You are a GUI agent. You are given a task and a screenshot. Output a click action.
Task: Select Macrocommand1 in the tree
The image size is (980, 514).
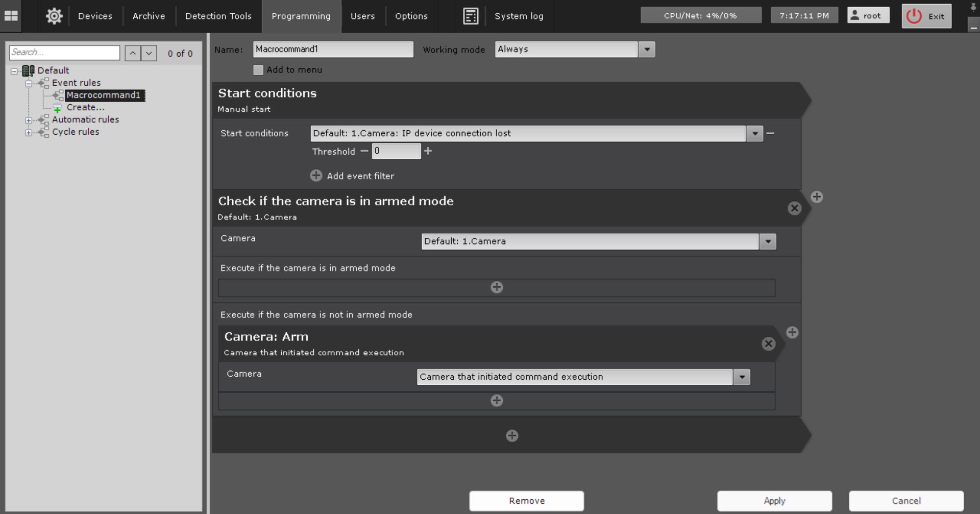[105, 95]
